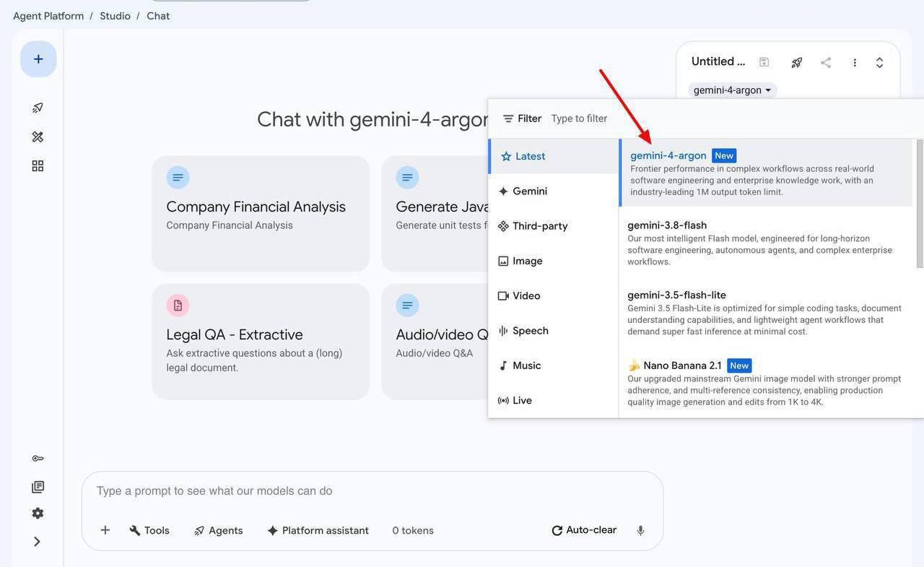Viewport: 924px width, 567px height.
Task: Click the microphone icon
Action: [640, 531]
